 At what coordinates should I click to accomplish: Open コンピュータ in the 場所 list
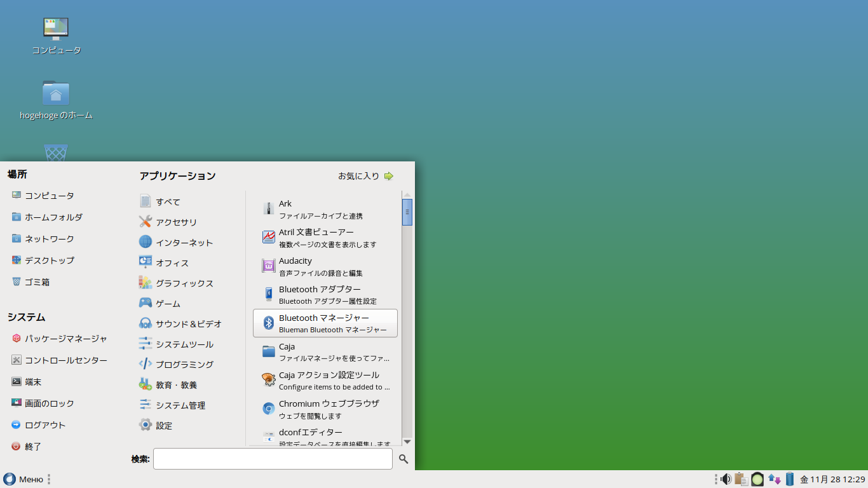pos(43,196)
